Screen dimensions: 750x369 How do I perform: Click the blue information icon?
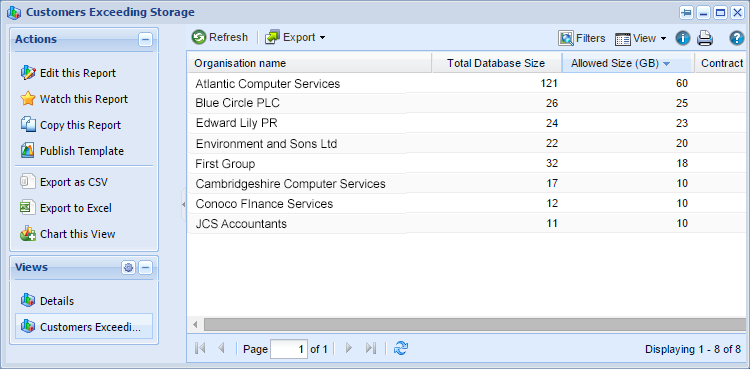click(683, 38)
